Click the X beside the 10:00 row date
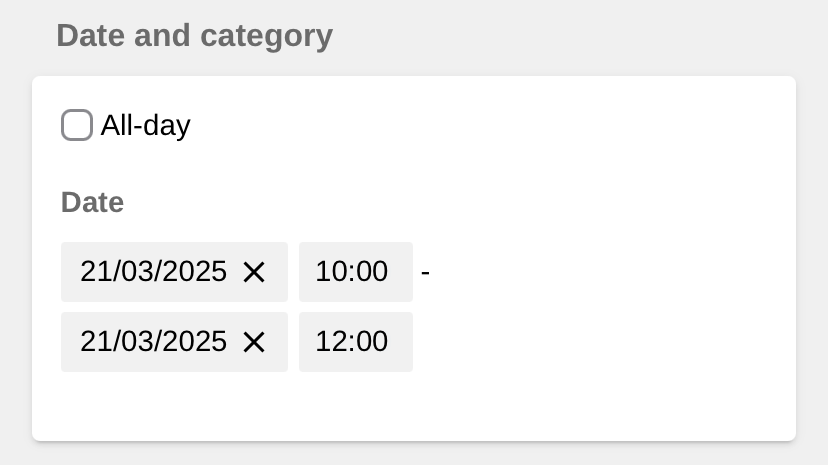 pyautogui.click(x=254, y=272)
